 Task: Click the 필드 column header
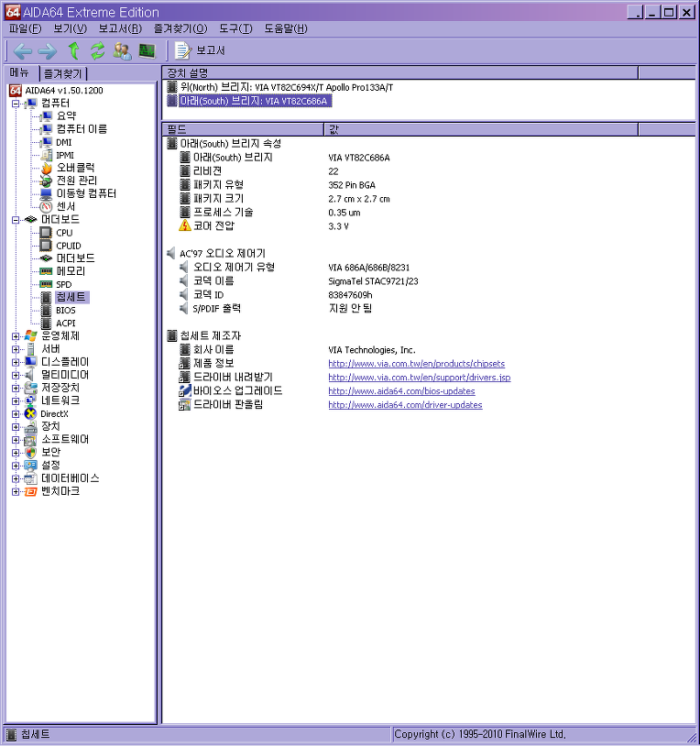tap(243, 129)
